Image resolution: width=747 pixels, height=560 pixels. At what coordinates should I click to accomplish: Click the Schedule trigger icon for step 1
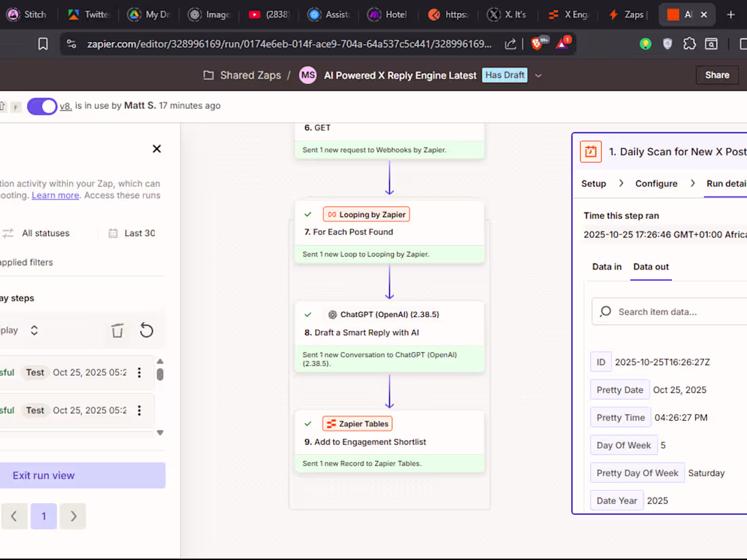(591, 152)
